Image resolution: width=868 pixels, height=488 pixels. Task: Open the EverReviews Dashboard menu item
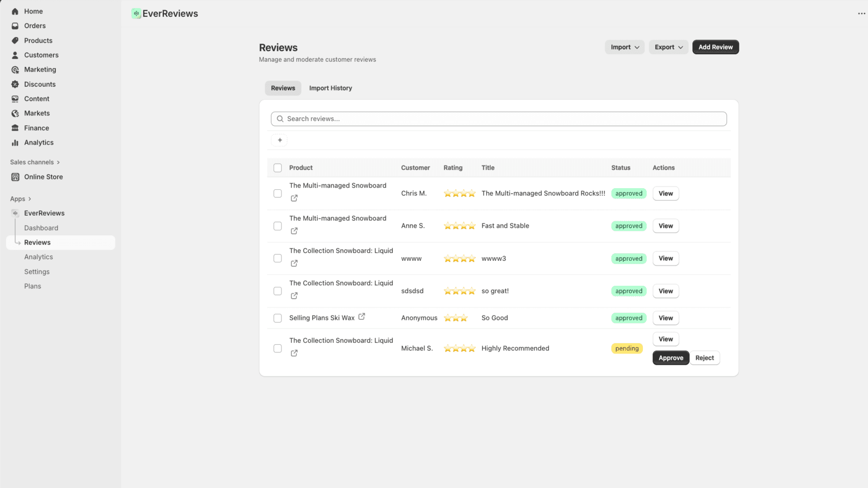41,228
